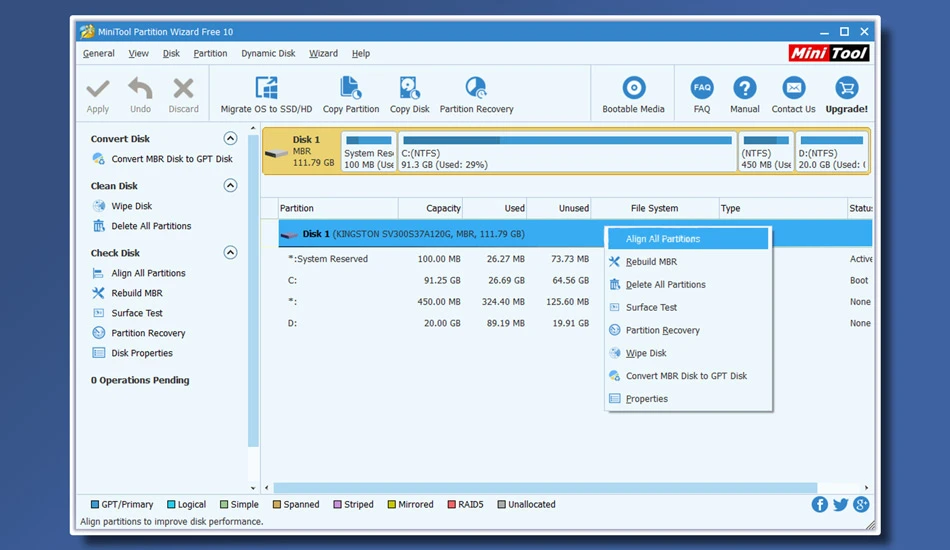
Task: Visit the Facebook page icon
Action: point(819,504)
